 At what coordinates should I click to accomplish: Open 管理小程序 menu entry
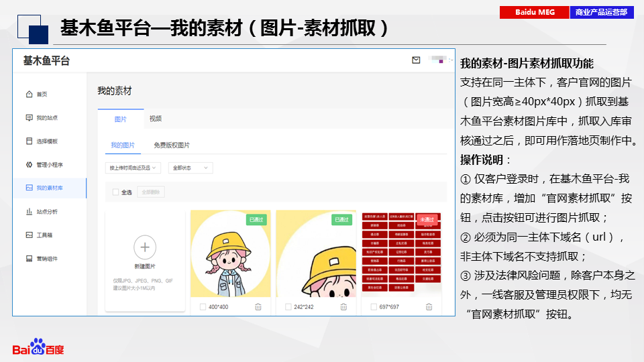(x=50, y=165)
